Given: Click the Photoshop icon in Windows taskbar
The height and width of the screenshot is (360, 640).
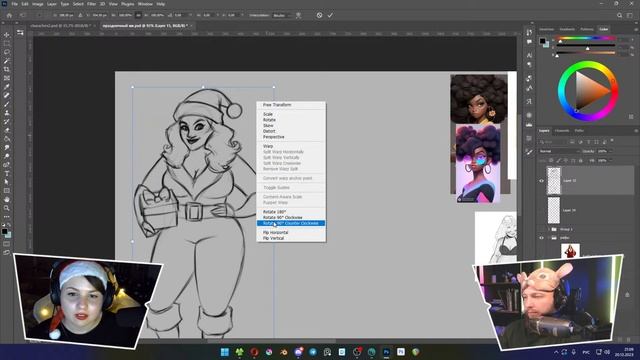Looking at the screenshot, I should [x=386, y=352].
